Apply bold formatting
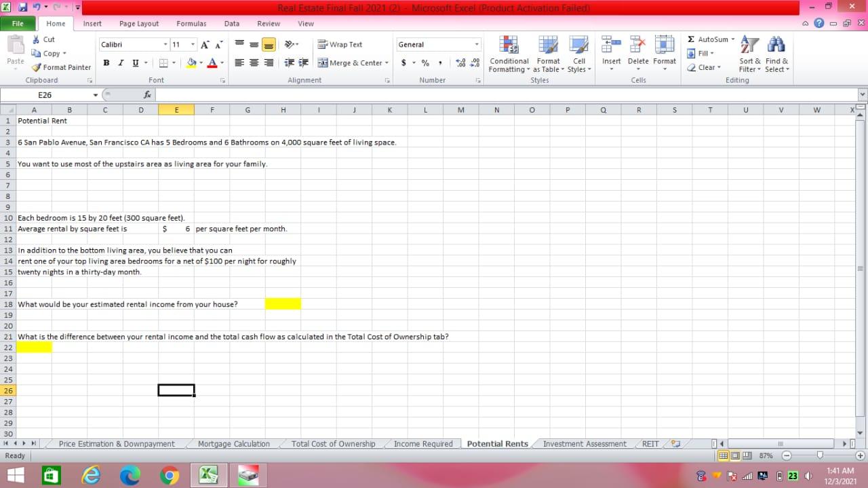Screen dimensions: 868x488 [106, 62]
